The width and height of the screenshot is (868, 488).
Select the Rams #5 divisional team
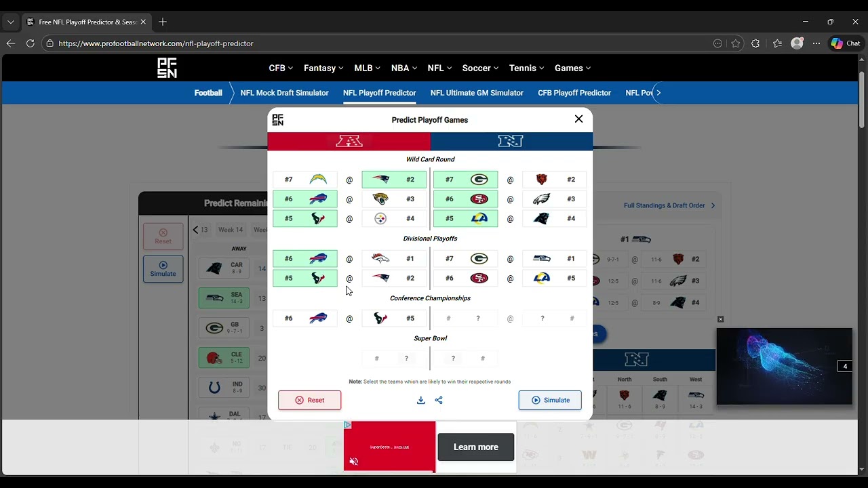(555, 279)
